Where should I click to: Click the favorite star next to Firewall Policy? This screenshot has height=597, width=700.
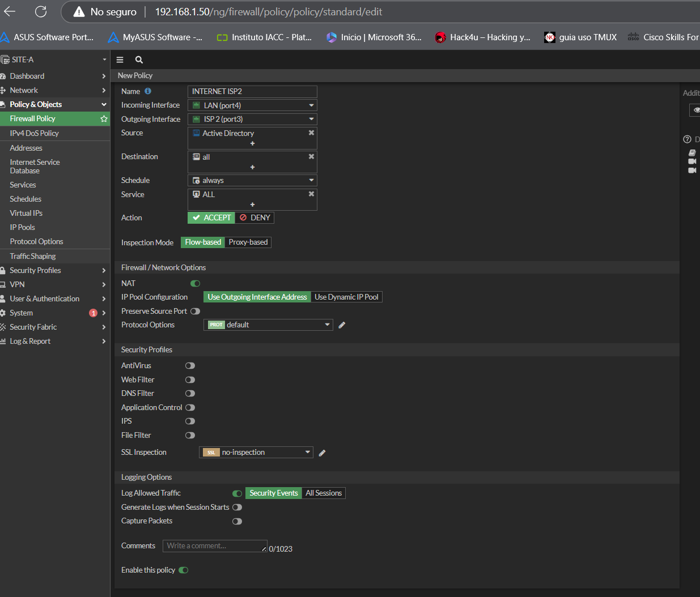[104, 119]
